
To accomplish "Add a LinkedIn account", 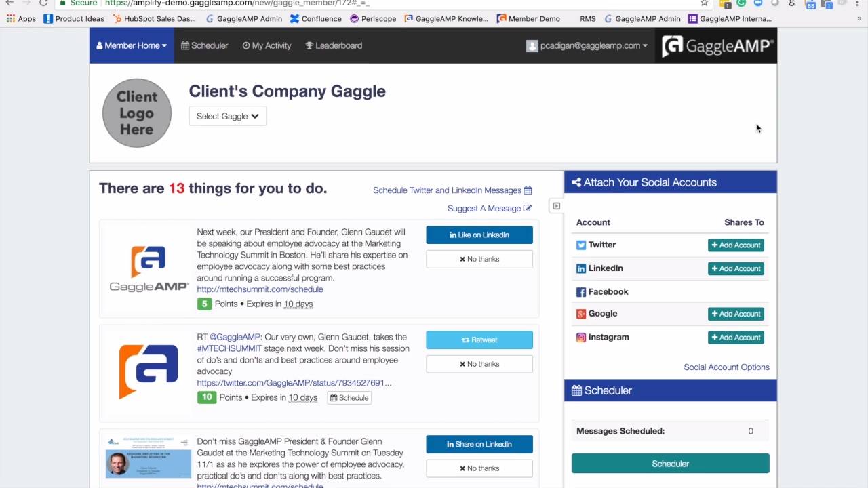I will 736,268.
